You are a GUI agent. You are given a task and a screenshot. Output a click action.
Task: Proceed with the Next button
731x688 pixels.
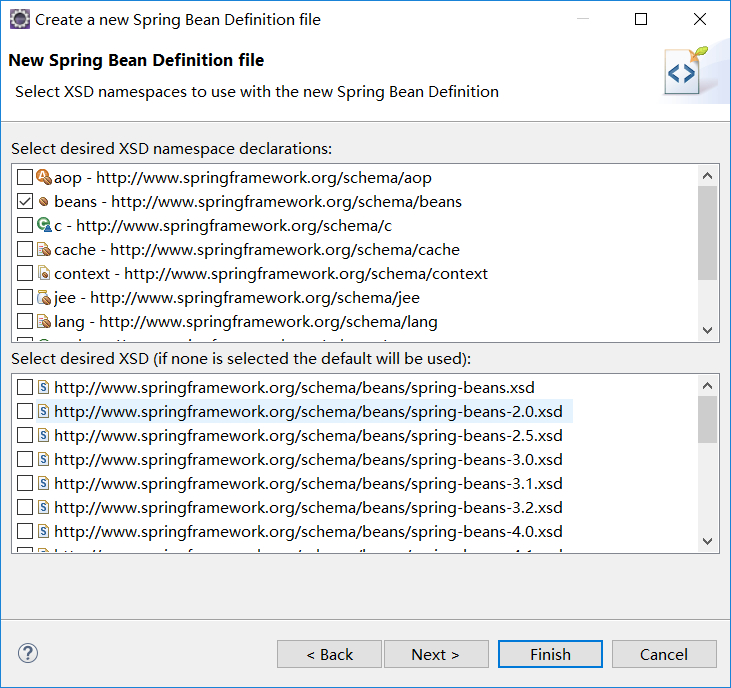[x=436, y=654]
